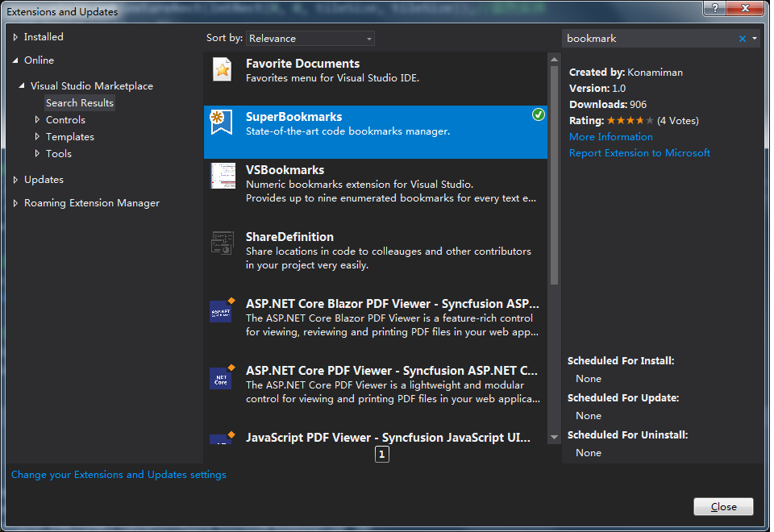
Task: Select Search Results in the tree
Action: tap(80, 102)
